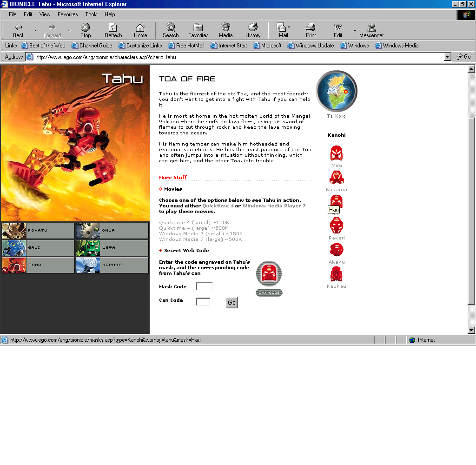Select the Kopaka character thumbnail
Viewport: 476px width, 465px height.
click(x=112, y=265)
